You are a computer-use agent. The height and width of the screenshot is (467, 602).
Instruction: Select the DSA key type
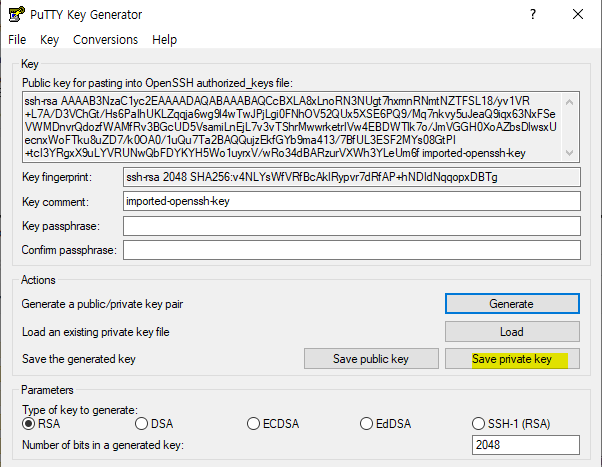click(x=154, y=424)
